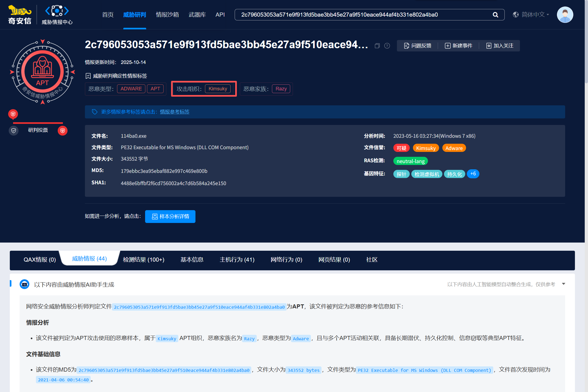The width and height of the screenshot is (588, 392).
Task: Expand the +6 gene feature tags
Action: tap(473, 174)
